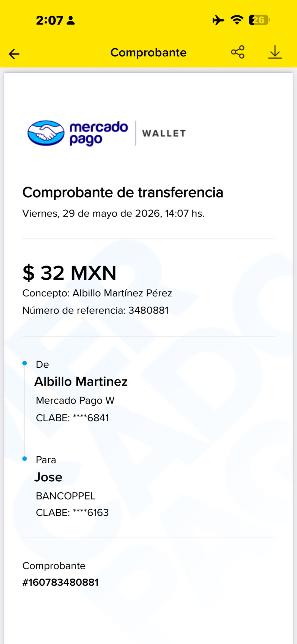Tap the person icon beside the clock
Image resolution: width=297 pixels, height=644 pixels.
[71, 20]
